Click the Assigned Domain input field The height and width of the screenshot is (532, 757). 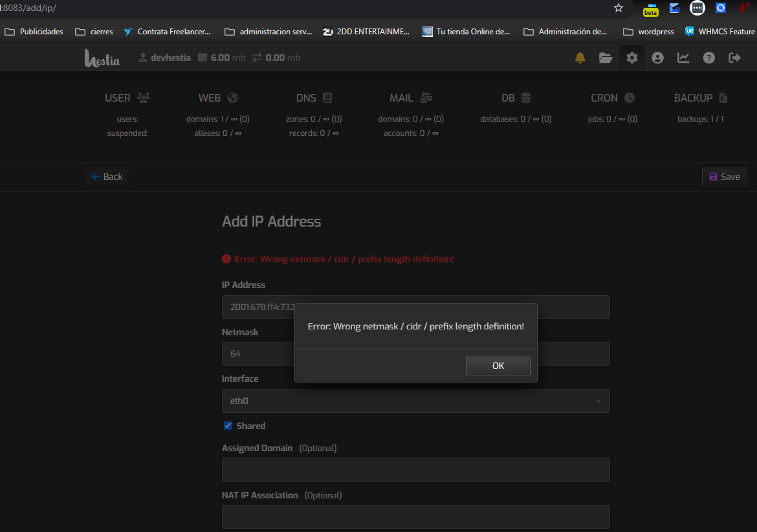(x=415, y=470)
